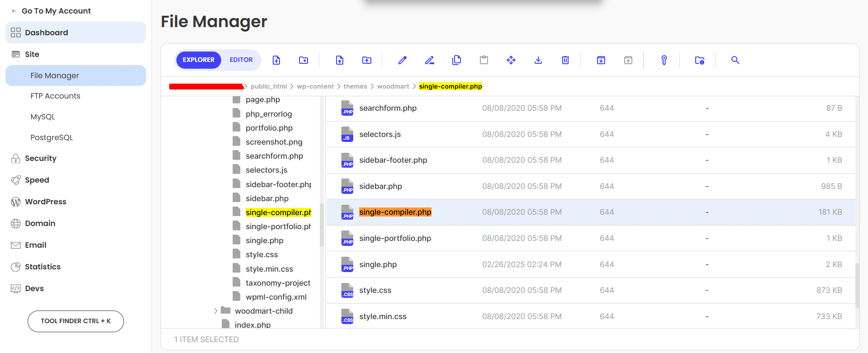Screen dimensions: 868x353
Task: Click the New File icon in toolbar
Action: [x=276, y=60]
